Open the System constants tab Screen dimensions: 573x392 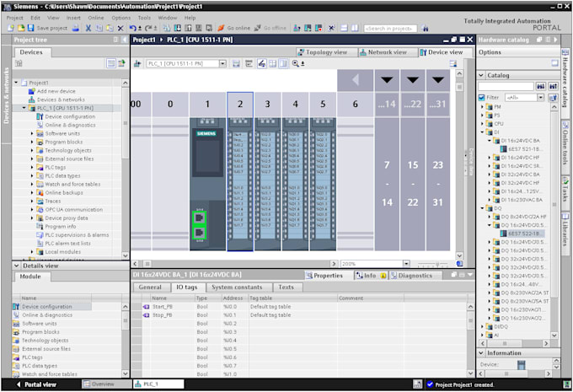pos(237,287)
